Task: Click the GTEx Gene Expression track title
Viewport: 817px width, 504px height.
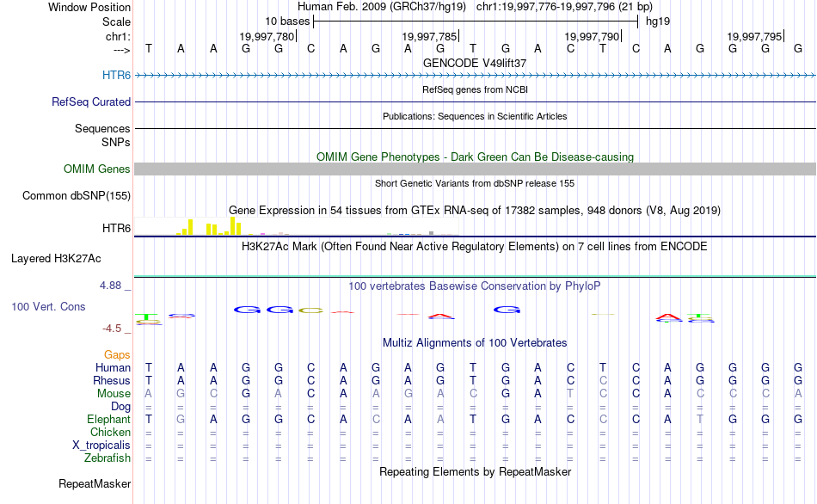Action: [x=475, y=211]
